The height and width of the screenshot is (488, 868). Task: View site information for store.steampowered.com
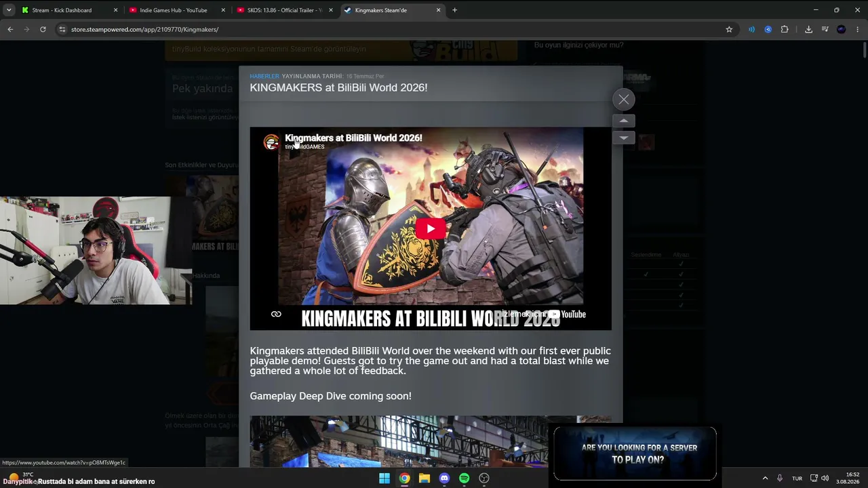(62, 29)
